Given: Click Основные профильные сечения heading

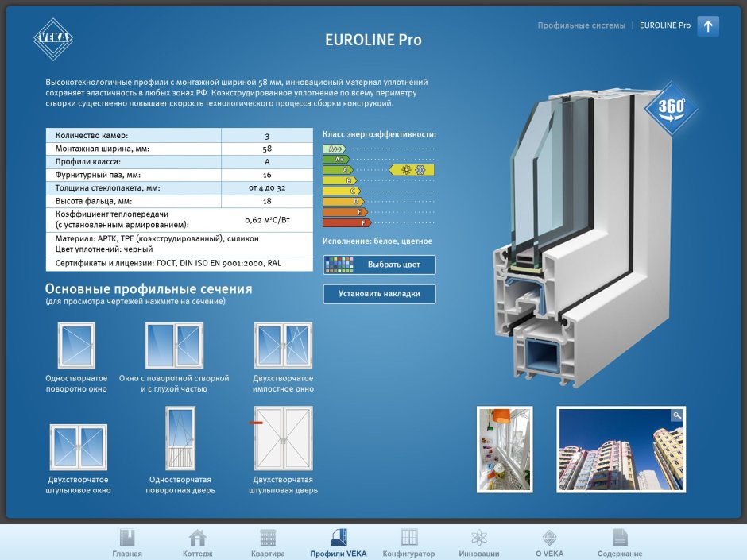Looking at the screenshot, I should click(x=149, y=289).
